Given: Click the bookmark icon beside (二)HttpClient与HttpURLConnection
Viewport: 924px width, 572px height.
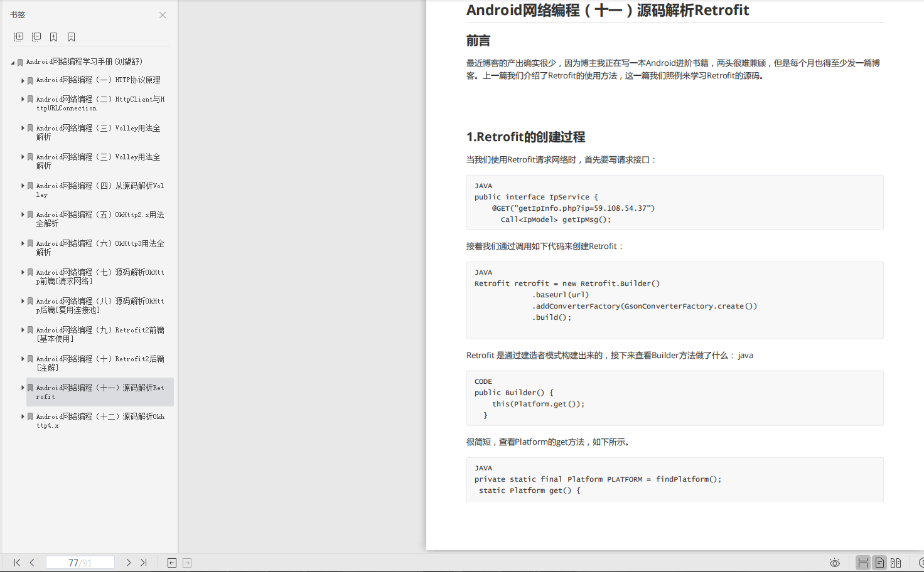Looking at the screenshot, I should (x=30, y=99).
